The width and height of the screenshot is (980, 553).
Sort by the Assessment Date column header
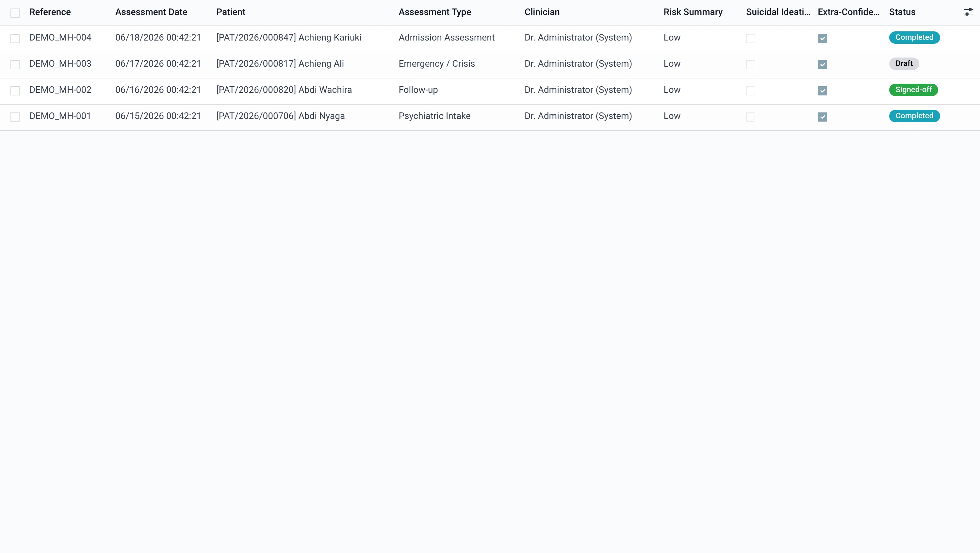click(151, 12)
